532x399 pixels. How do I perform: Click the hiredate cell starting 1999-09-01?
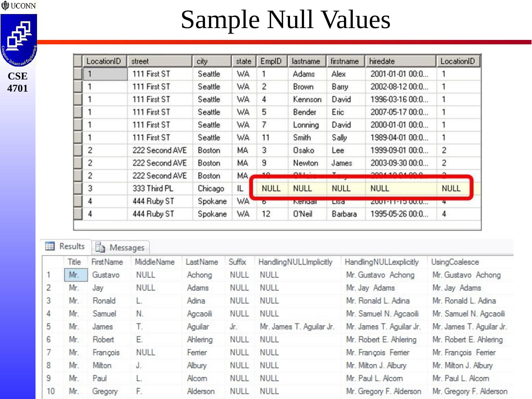coord(401,150)
